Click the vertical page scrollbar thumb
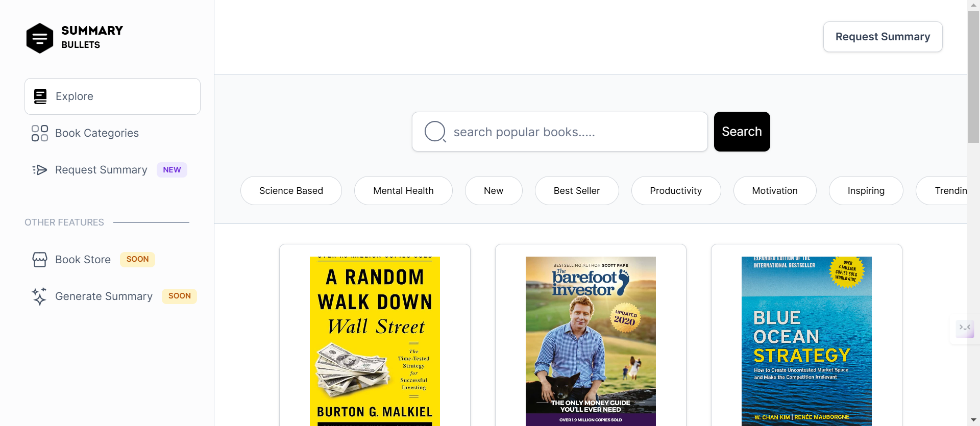 [x=973, y=77]
